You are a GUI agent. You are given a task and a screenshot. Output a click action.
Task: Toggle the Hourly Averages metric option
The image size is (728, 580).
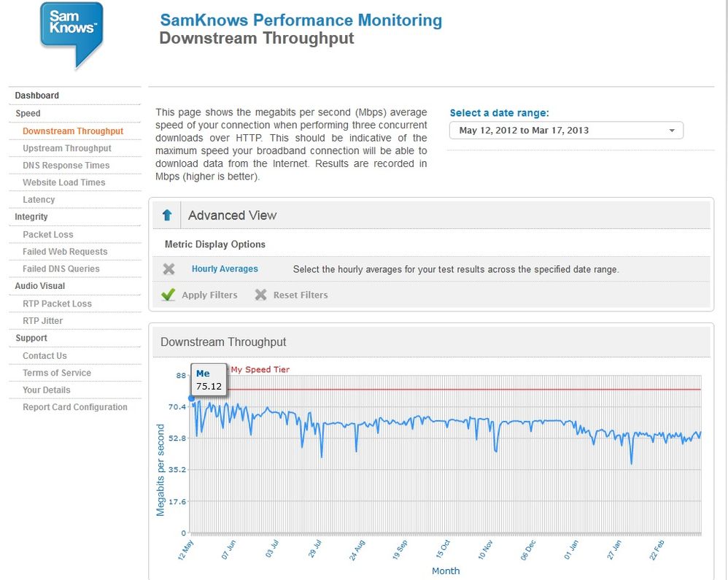point(225,269)
